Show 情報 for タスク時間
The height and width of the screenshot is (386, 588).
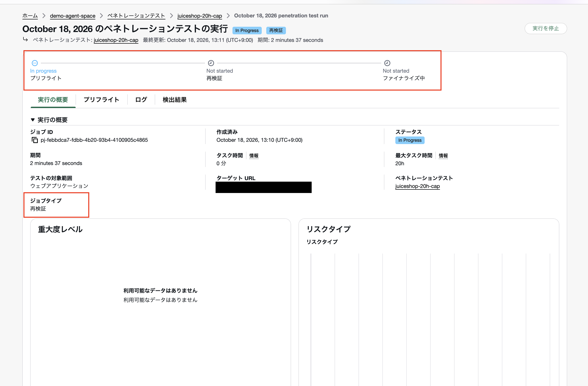pos(254,156)
